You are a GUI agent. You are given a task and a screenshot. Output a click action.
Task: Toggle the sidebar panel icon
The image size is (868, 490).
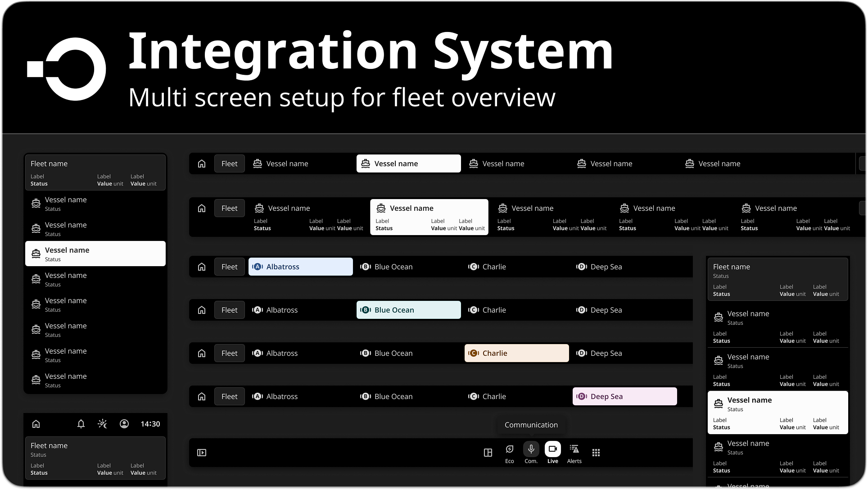[x=202, y=453]
